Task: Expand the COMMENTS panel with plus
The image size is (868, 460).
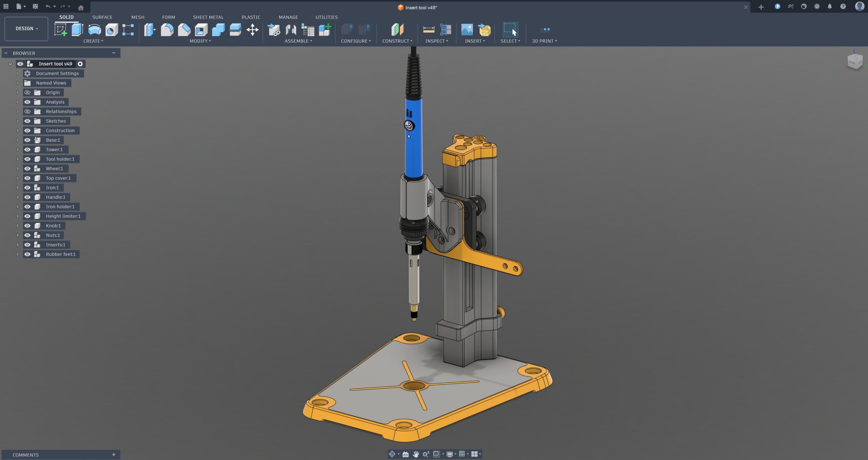Action: coord(114,455)
